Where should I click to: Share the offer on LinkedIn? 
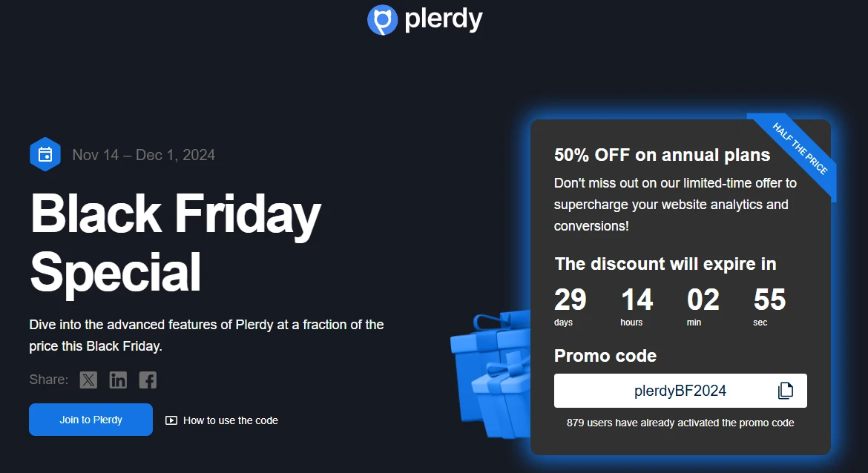pos(118,380)
